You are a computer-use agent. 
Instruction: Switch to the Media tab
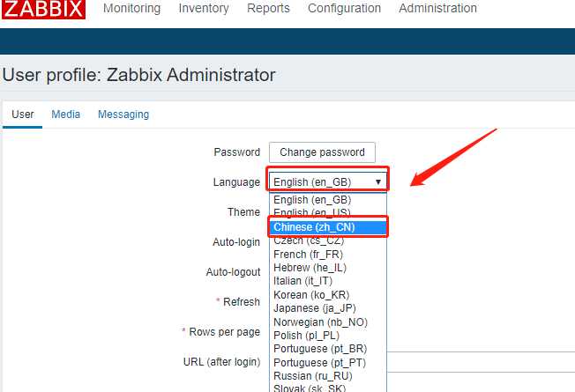65,115
